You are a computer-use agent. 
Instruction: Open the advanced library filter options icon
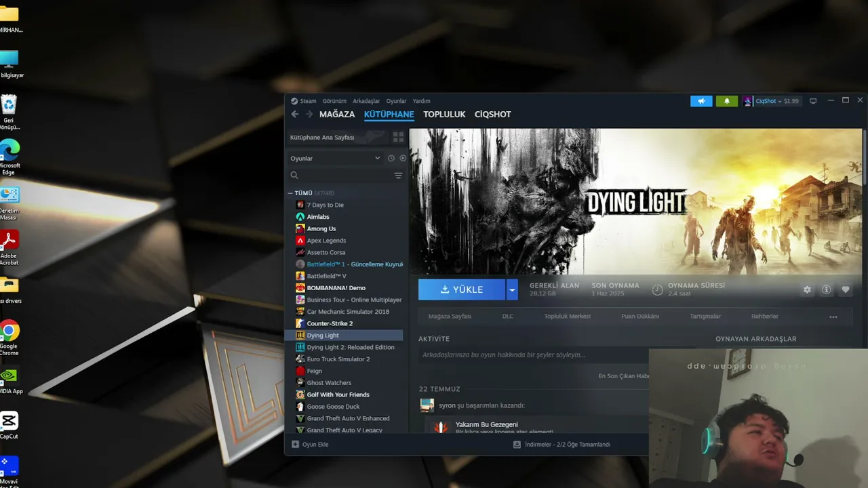point(398,176)
